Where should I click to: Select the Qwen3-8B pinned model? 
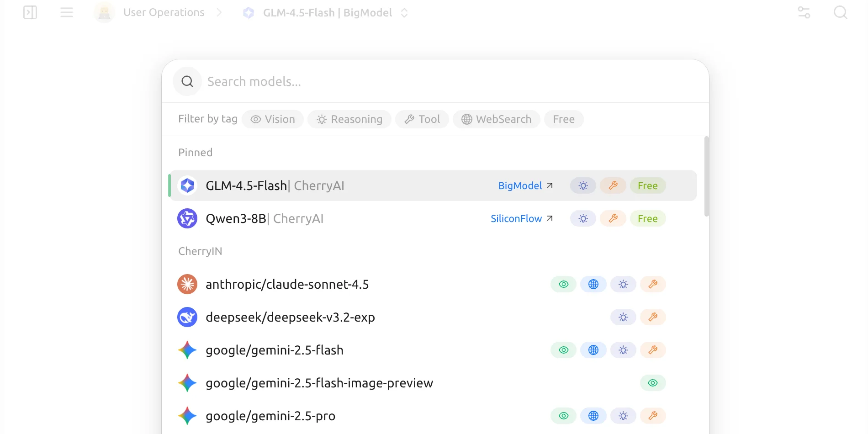point(433,218)
